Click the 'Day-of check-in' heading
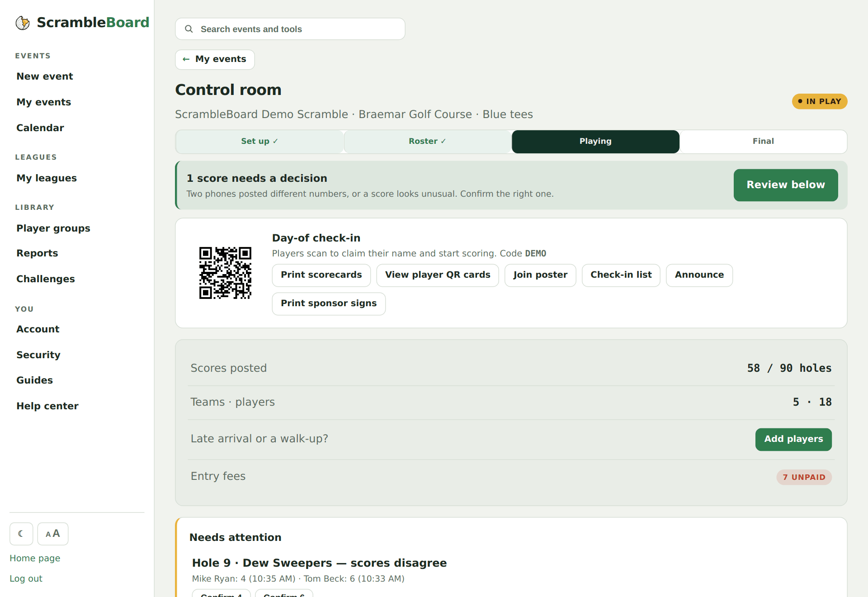 [316, 238]
